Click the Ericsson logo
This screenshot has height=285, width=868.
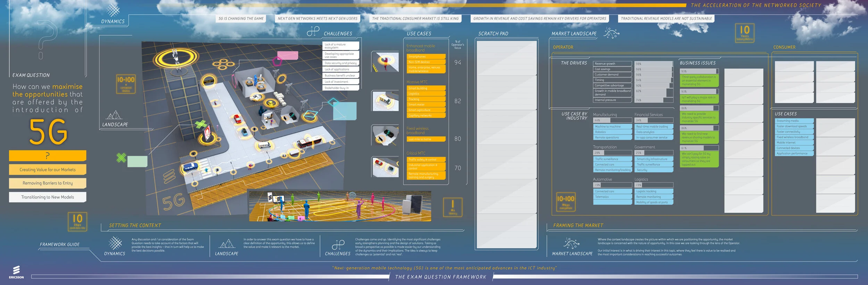point(16,272)
